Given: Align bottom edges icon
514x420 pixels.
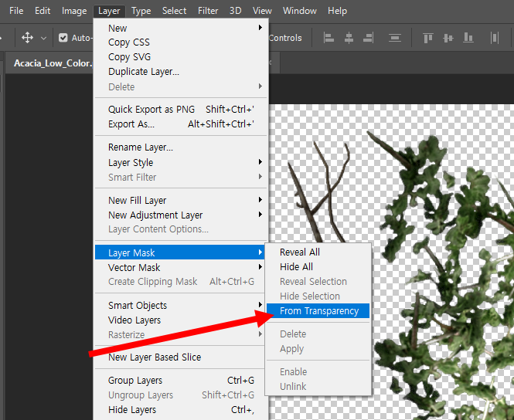Looking at the screenshot, I should click(468, 38).
